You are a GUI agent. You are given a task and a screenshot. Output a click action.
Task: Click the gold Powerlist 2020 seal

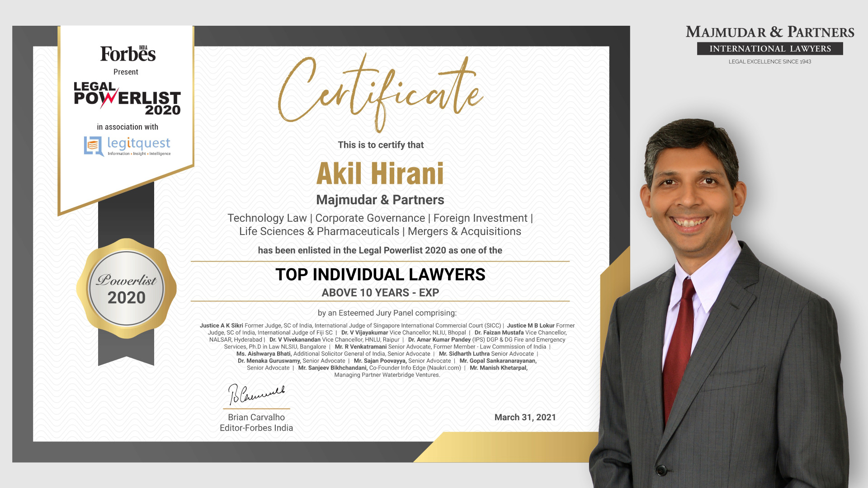click(x=126, y=288)
